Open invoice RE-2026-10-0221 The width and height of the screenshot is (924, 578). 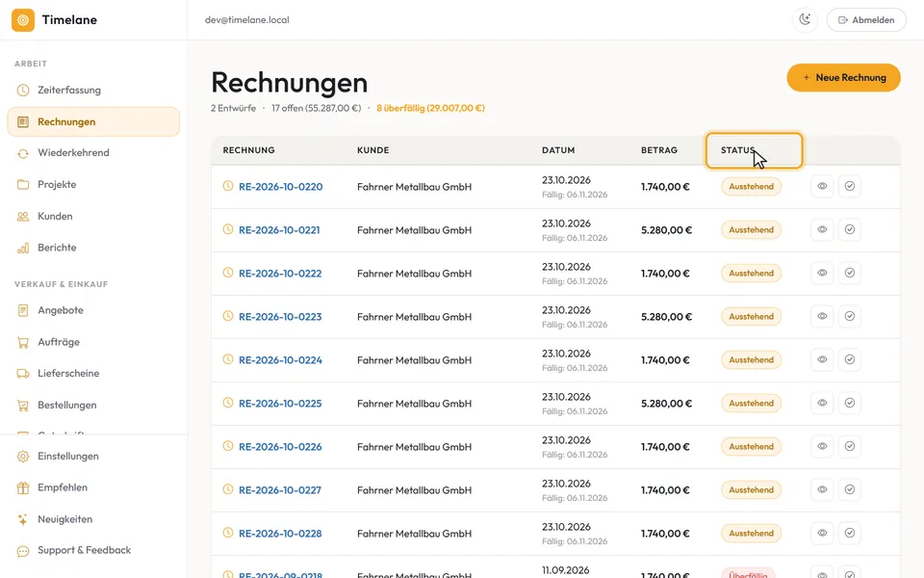[279, 230]
